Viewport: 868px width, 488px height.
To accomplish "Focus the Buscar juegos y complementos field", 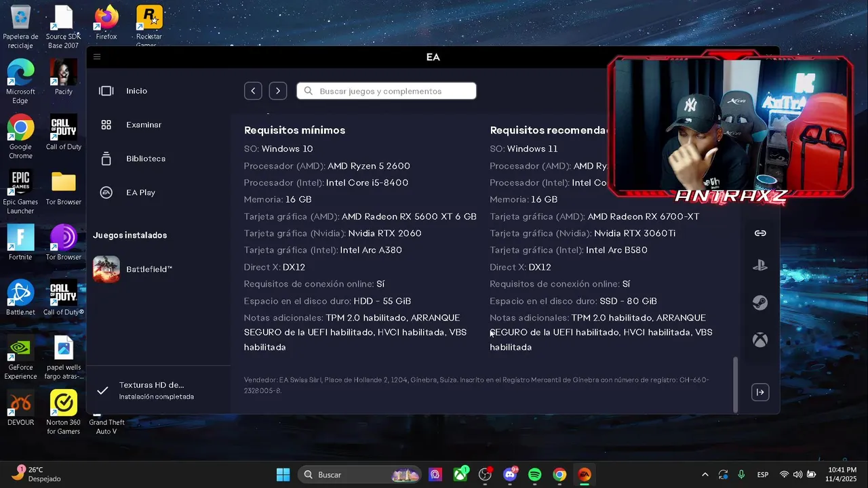I will point(386,91).
